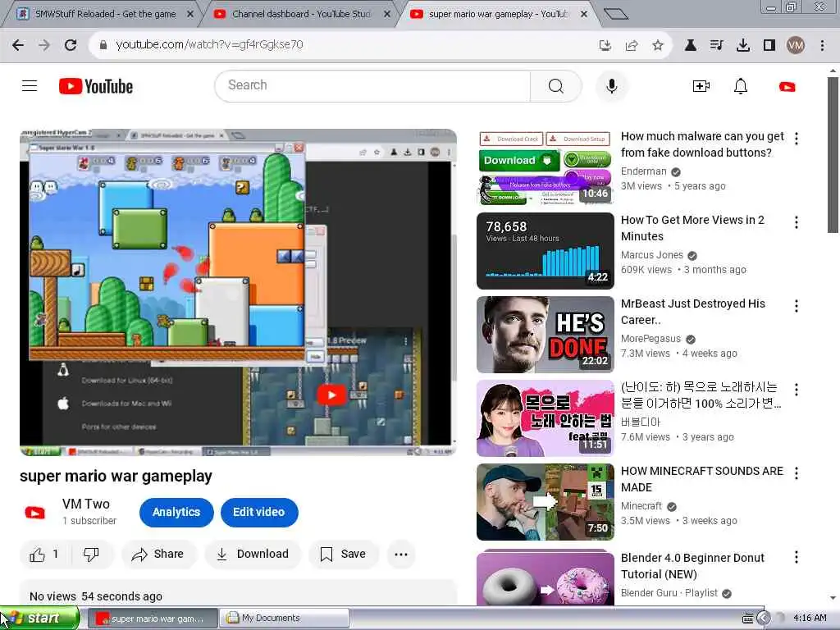Open the Minecraft villager thumbnail
840x630 pixels.
545,502
